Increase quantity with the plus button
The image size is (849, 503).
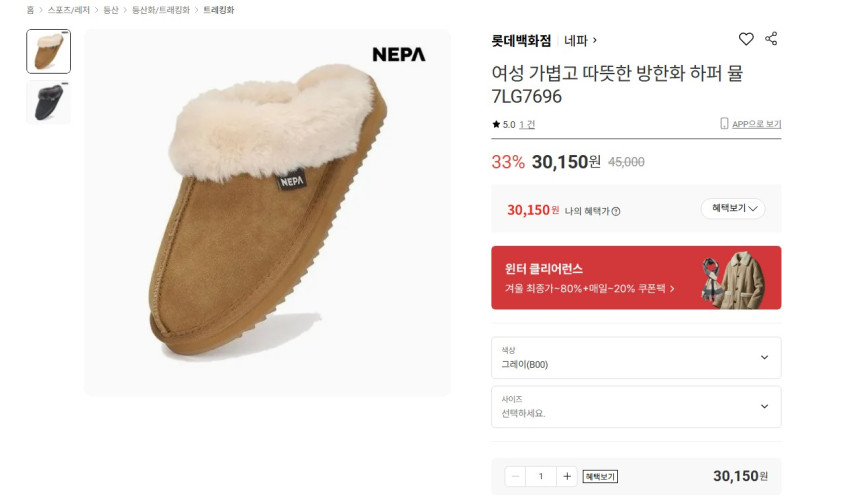click(x=567, y=476)
